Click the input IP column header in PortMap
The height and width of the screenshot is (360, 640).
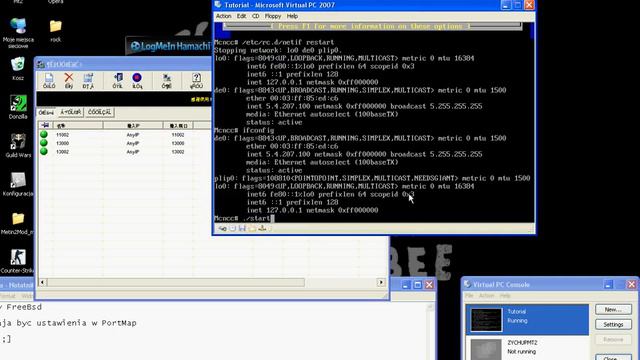pos(133,125)
